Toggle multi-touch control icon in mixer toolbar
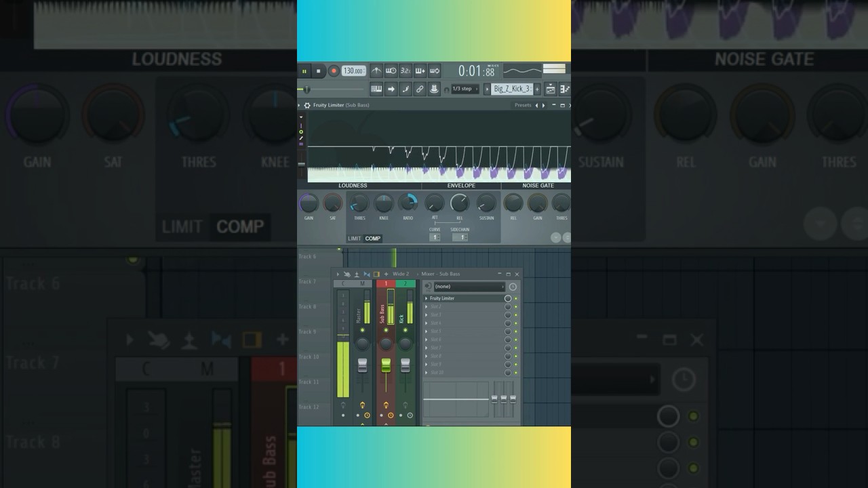 (x=347, y=274)
